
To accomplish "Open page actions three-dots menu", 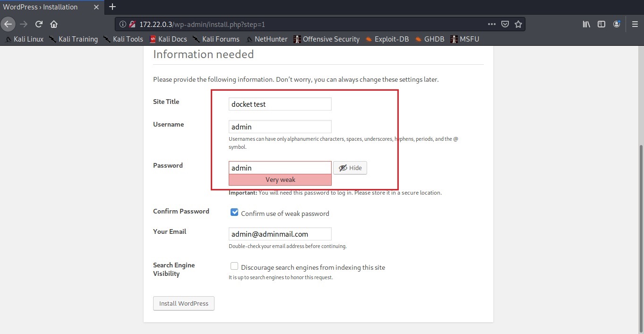I will (491, 24).
